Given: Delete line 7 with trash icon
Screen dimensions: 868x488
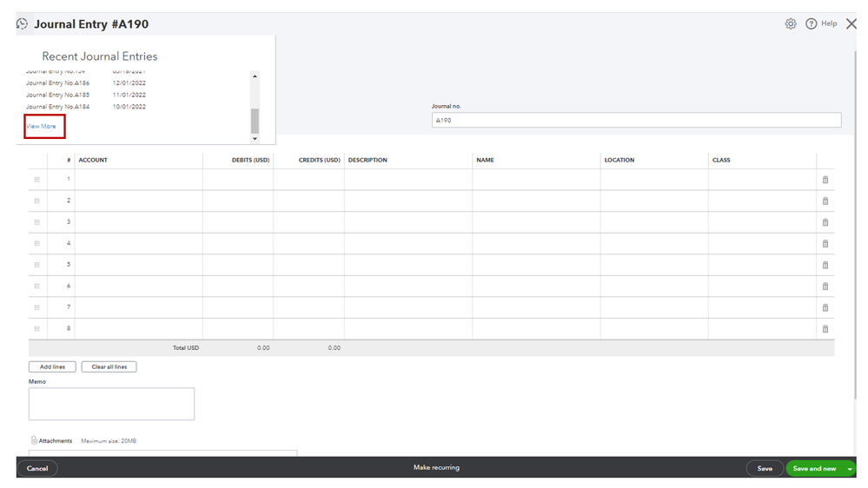Looking at the screenshot, I should 825,307.
